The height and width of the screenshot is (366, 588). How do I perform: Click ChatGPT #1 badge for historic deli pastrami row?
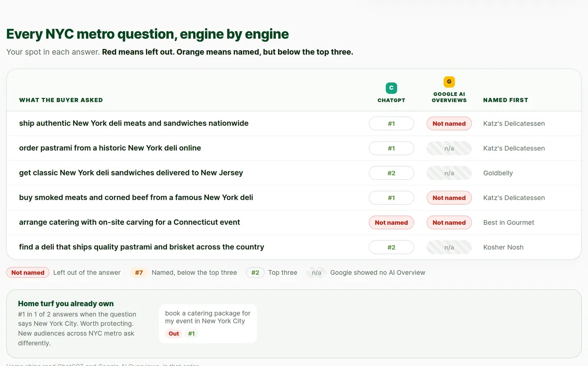pos(391,148)
